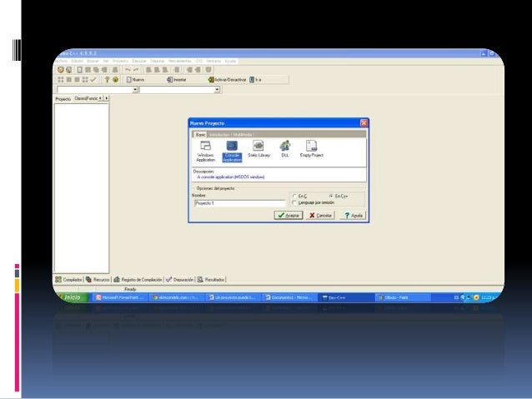Open the Herramientas menu
The height and width of the screenshot is (399, 532).
tap(180, 61)
